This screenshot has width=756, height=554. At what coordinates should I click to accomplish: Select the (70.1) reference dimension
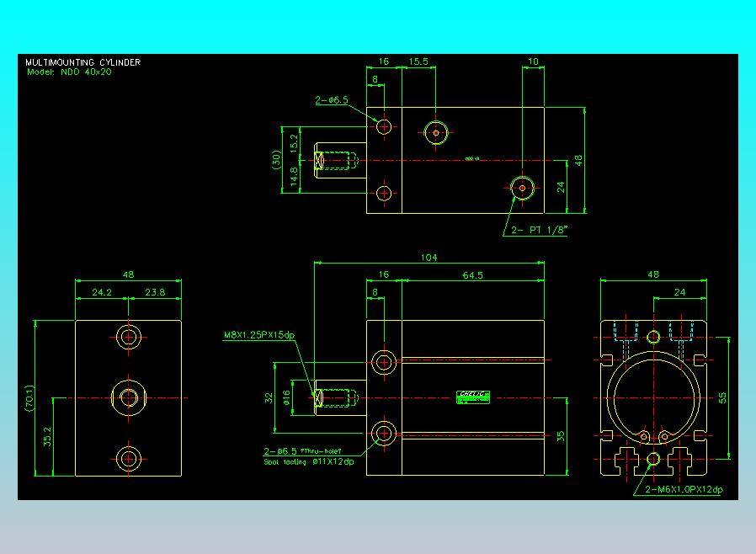(30, 397)
